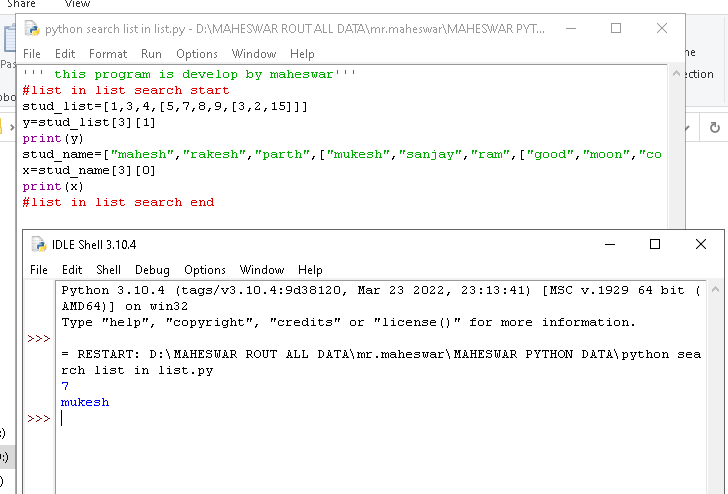Expand the Explorer address bar dropdown arrow
The height and width of the screenshot is (494, 728).
(689, 128)
